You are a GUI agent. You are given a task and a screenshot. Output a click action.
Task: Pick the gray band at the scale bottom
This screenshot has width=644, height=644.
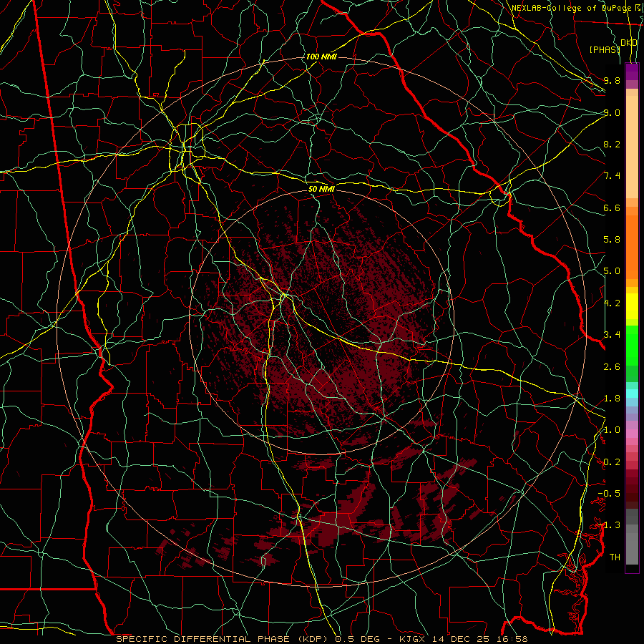click(x=632, y=545)
